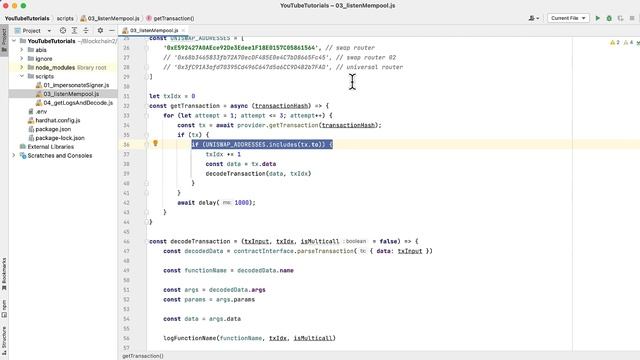Run the current file with the green play button

[x=598, y=18]
